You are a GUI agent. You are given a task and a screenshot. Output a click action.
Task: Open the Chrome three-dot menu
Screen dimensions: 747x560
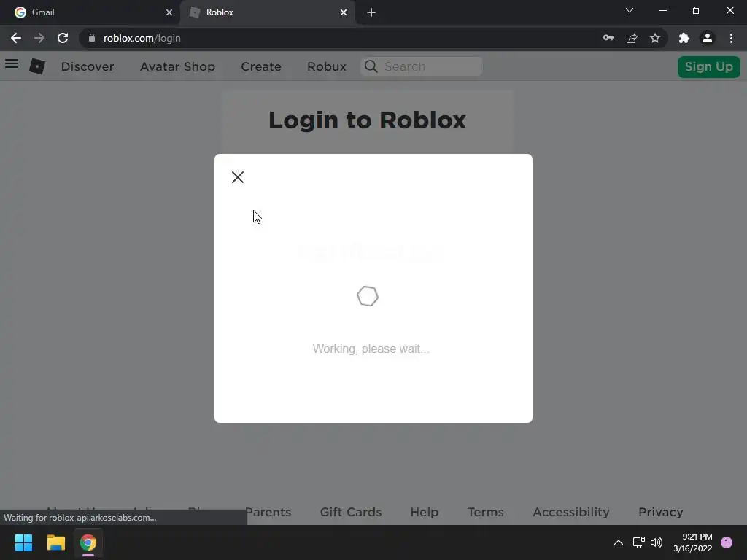[731, 38]
